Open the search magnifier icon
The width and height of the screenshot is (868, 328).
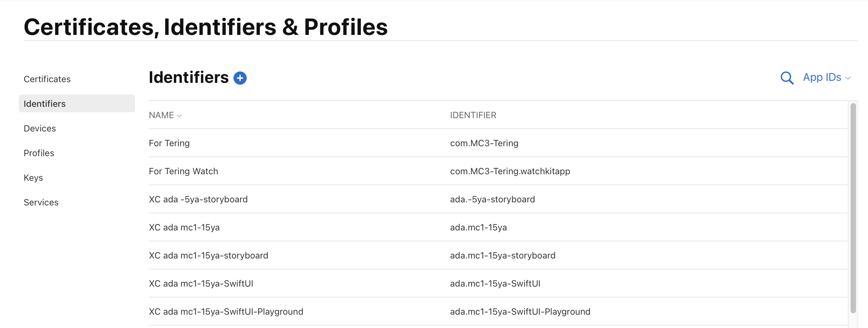[787, 78]
